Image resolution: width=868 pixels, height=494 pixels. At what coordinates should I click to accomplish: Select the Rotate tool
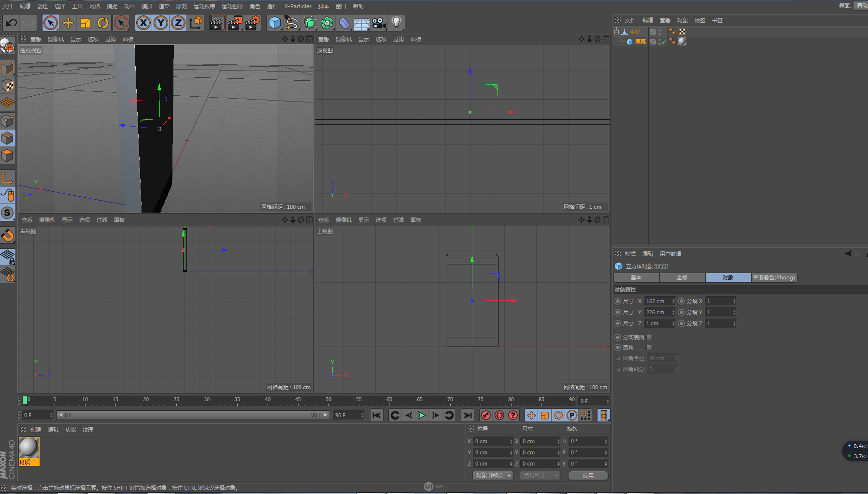point(103,23)
